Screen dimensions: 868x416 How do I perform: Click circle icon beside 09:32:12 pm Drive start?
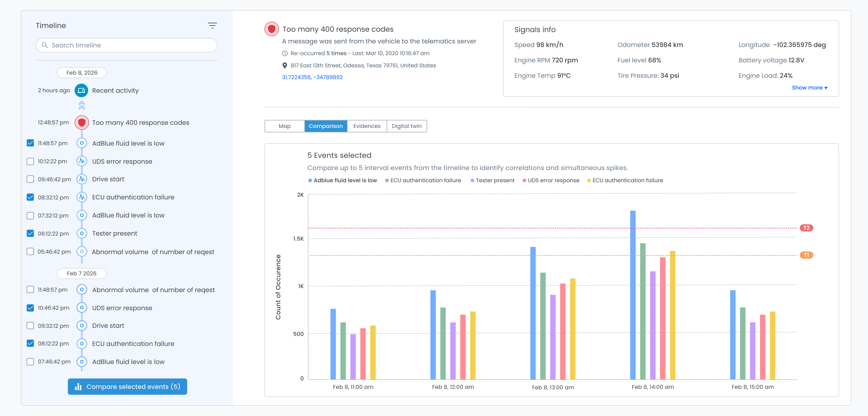pyautogui.click(x=82, y=326)
